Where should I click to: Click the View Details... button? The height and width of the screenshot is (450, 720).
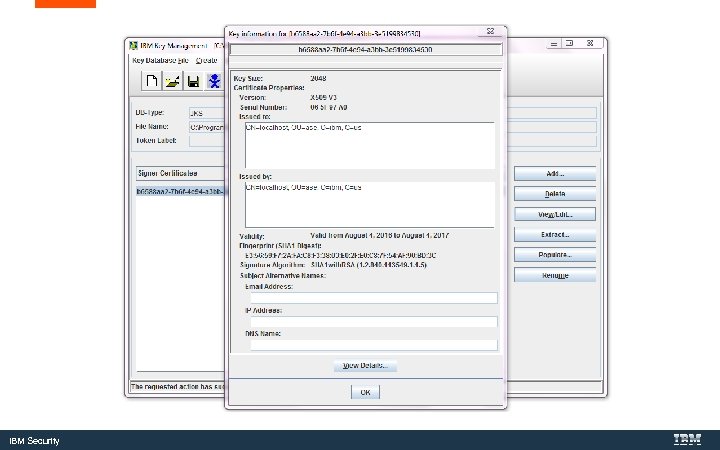(365, 366)
